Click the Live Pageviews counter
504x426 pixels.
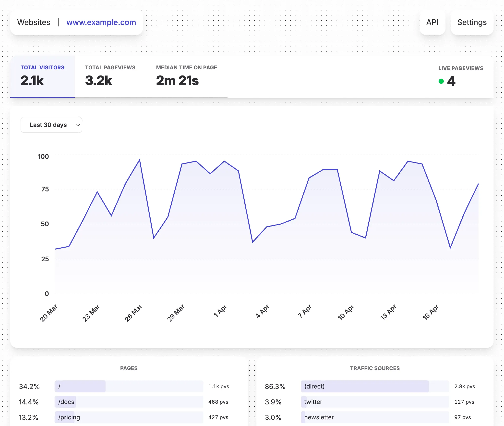(x=451, y=81)
